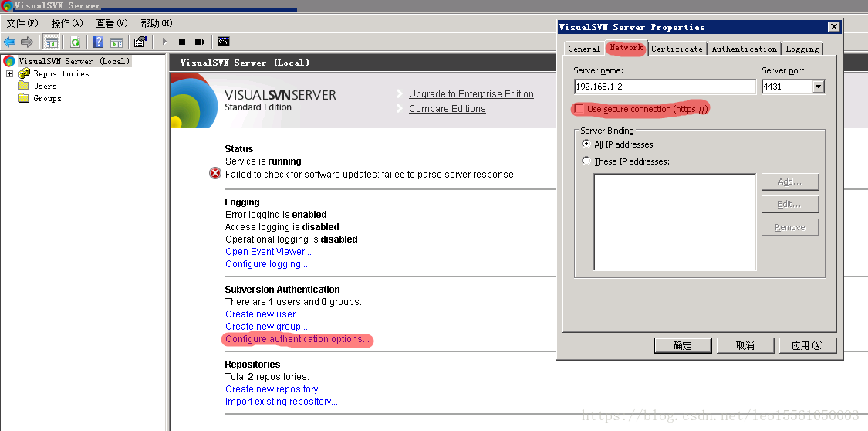The image size is (868, 431).
Task: Click the red error icon beside update failure
Action: (215, 173)
